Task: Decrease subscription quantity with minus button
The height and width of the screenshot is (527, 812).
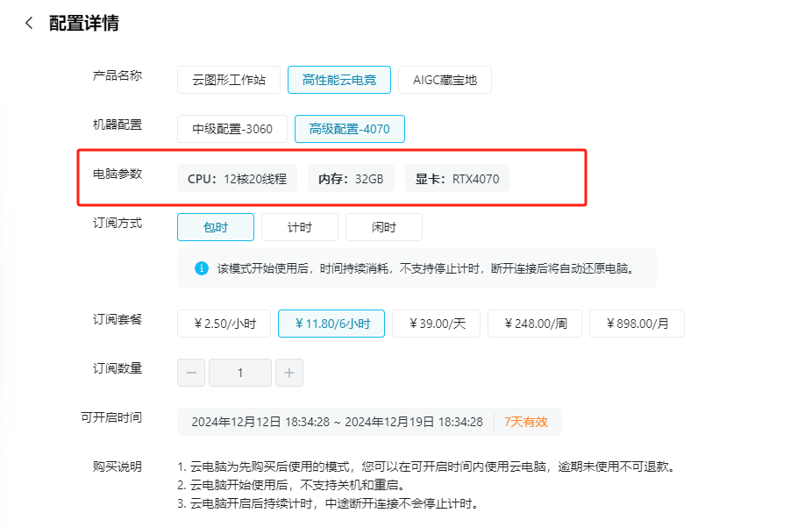Action: point(191,373)
